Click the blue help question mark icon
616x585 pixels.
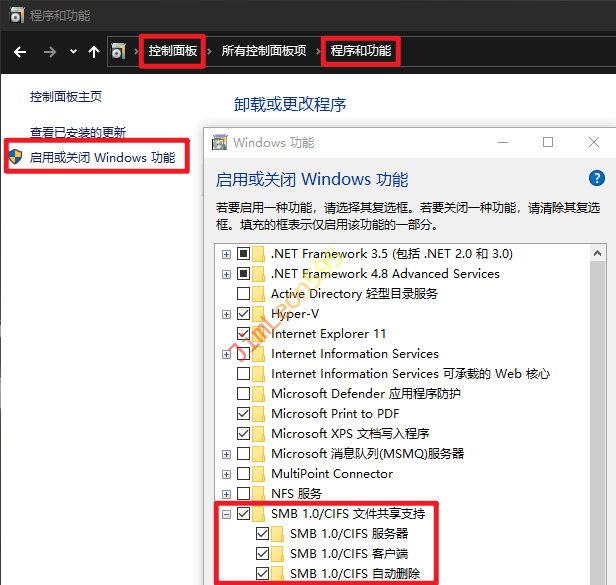597,179
